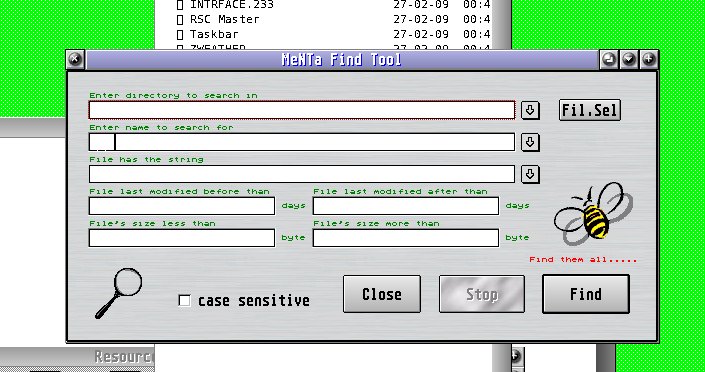The height and width of the screenshot is (372, 705).
Task: Focus the directory to search in field
Action: click(x=302, y=110)
